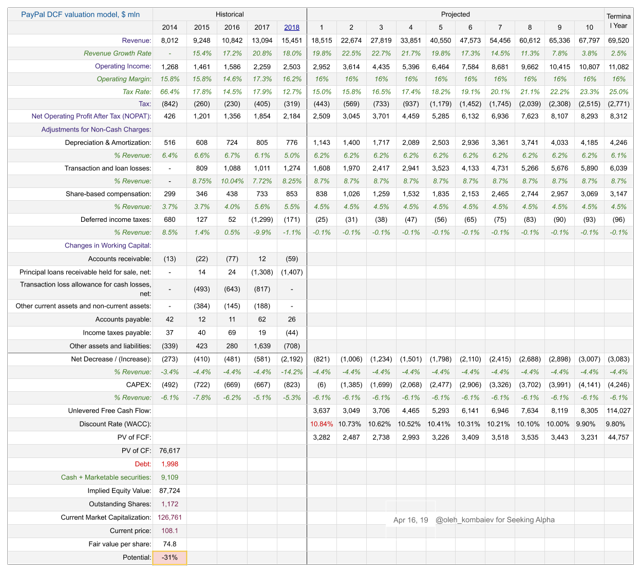This screenshot has height=573, width=640.
Task: Select projected year 10 column header
Action: (x=589, y=27)
